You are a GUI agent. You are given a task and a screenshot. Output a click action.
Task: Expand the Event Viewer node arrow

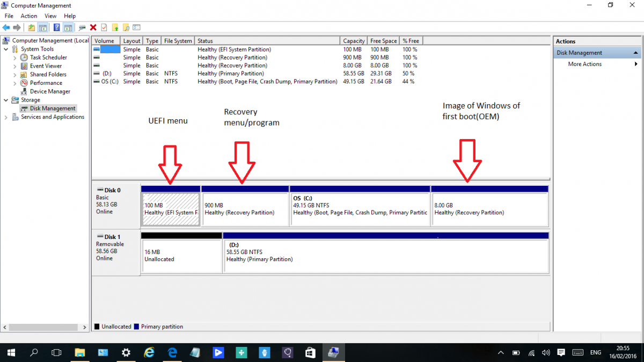coord(14,66)
